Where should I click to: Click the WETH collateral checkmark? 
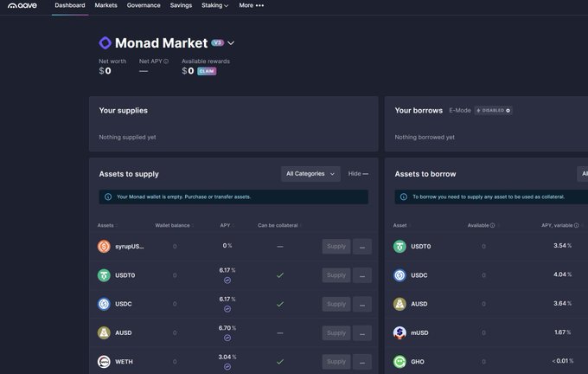point(280,362)
